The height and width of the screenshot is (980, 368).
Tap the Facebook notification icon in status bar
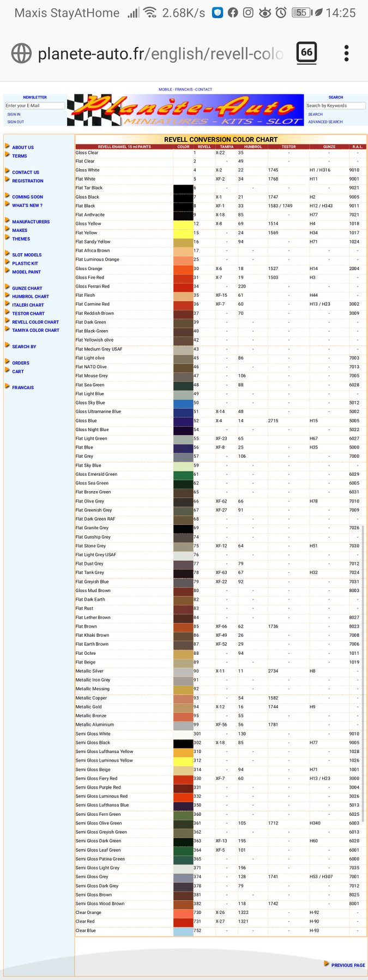tap(233, 13)
